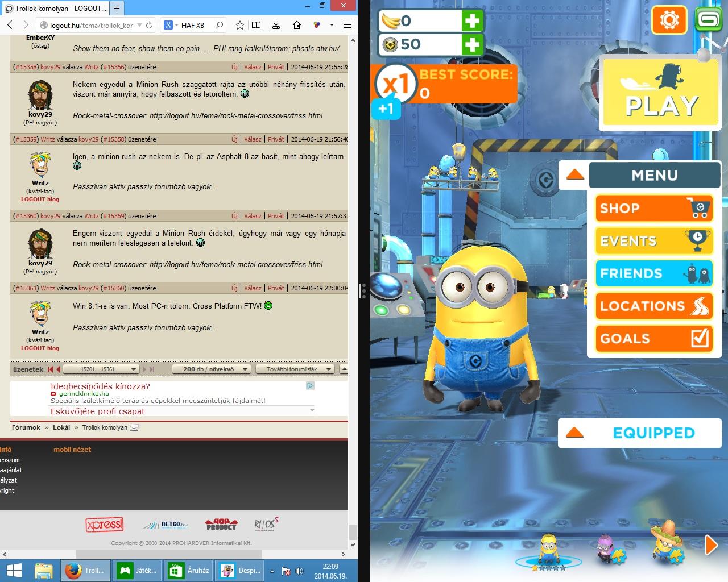Open the FRIENDS menu
Viewport: 728px width, 582px height.
tap(654, 273)
